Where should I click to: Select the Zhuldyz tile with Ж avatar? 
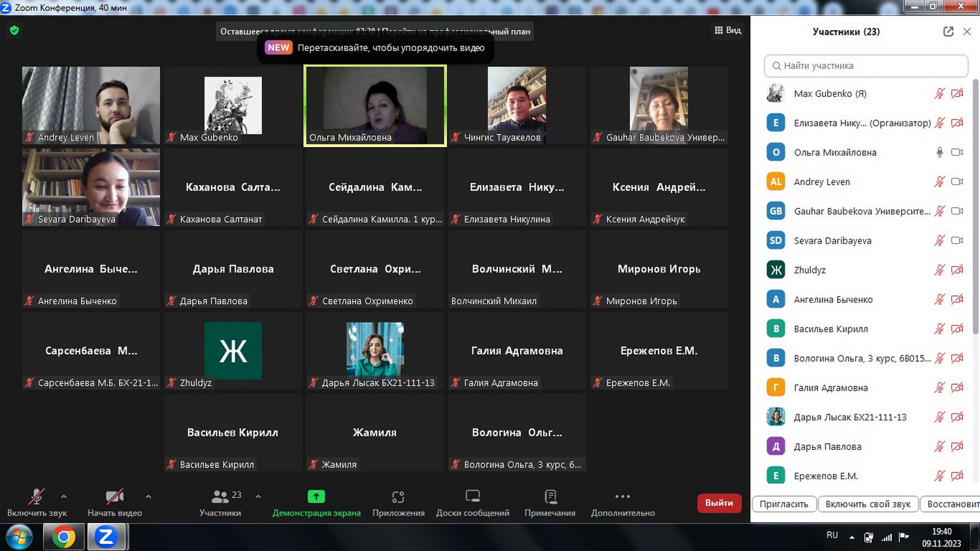(233, 350)
